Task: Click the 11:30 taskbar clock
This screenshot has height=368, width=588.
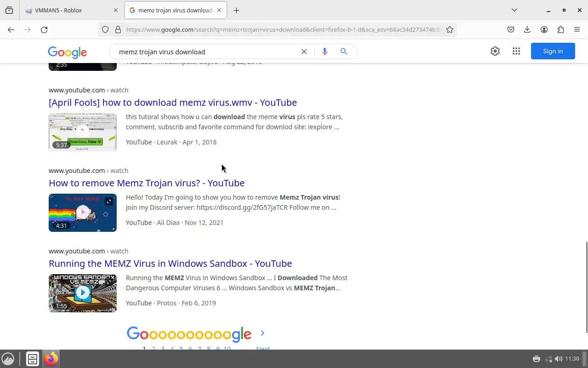Action: coord(572,359)
